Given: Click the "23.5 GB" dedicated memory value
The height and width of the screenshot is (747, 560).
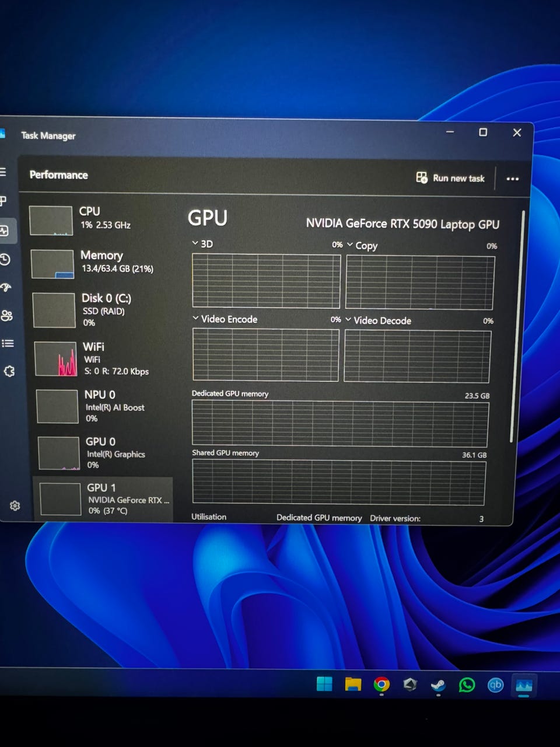Looking at the screenshot, I should (x=477, y=396).
